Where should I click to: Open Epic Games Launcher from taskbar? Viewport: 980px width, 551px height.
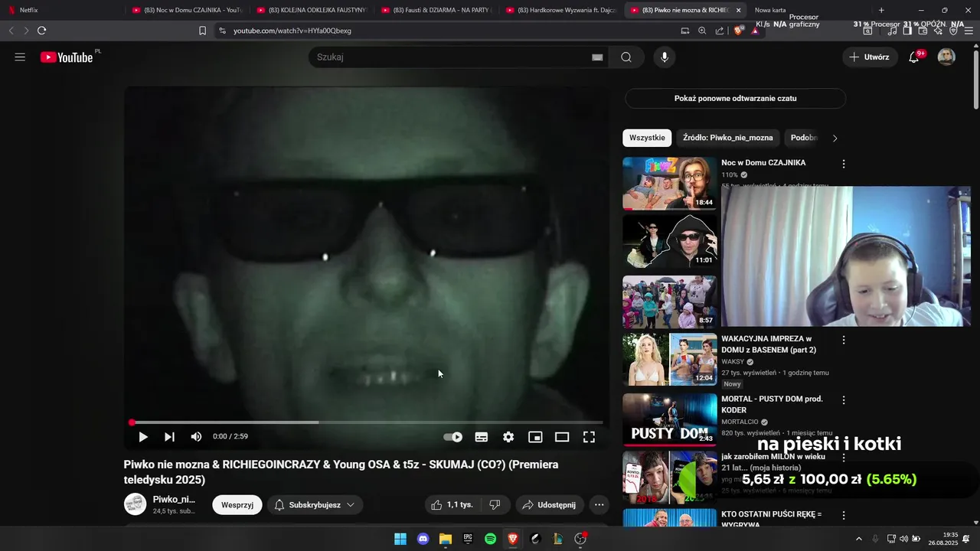[468, 539]
